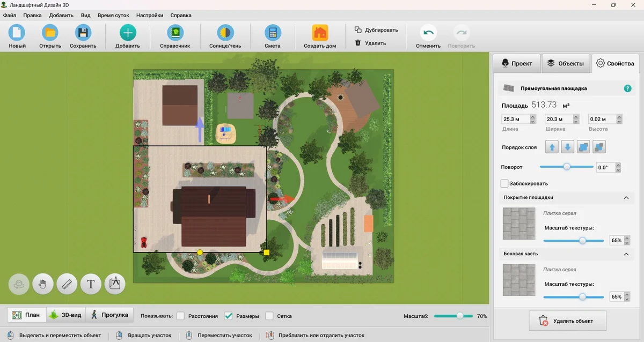Uncheck the Размеры checkbox
Viewport: 644px width, 342px height.
click(x=228, y=316)
